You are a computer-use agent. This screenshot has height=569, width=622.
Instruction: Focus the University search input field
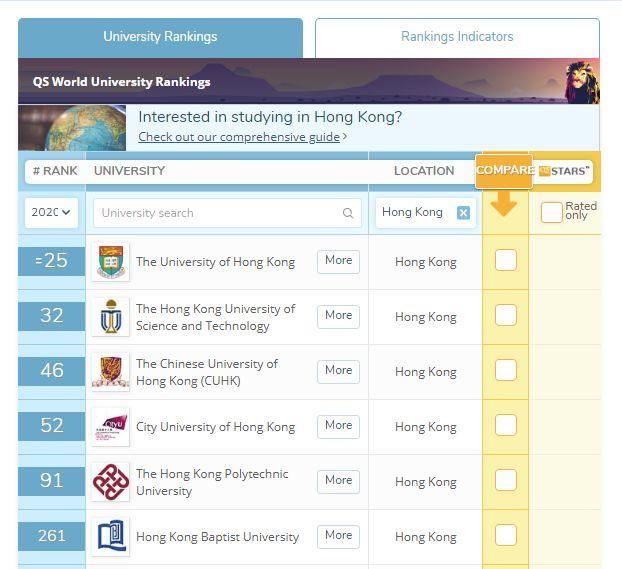[227, 213]
